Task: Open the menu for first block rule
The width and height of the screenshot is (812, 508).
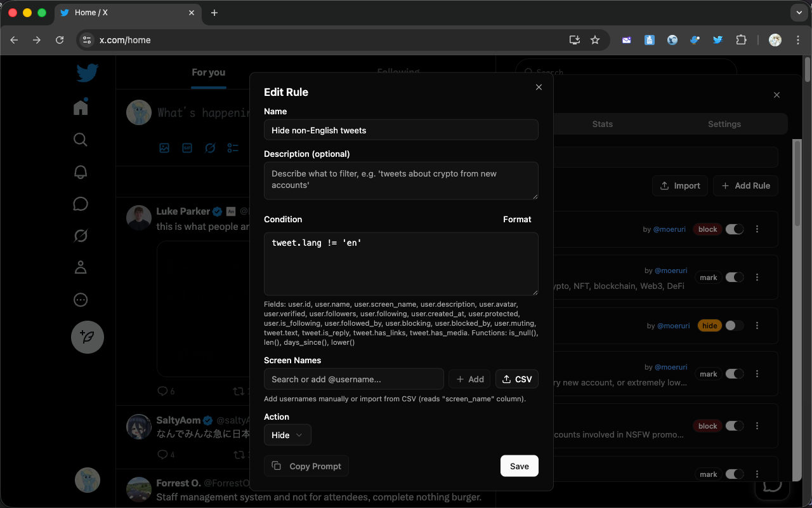Action: click(x=757, y=229)
